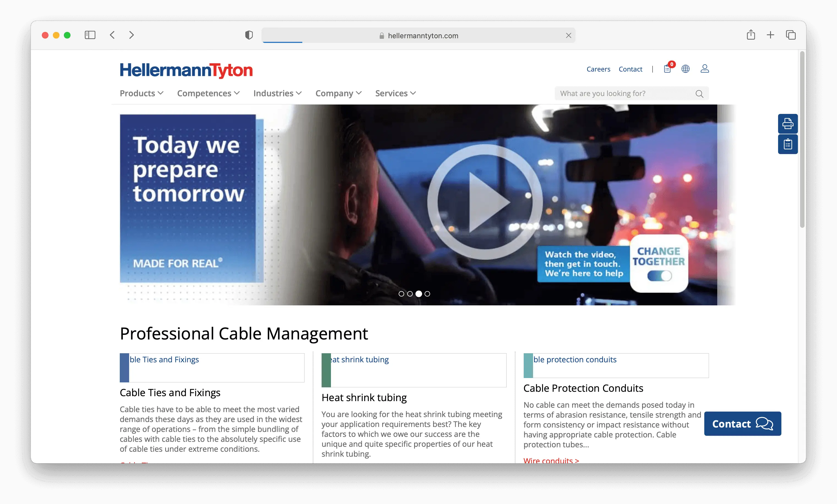Toggle the Change Together switch
This screenshot has height=504, width=837.
pyautogui.click(x=659, y=276)
